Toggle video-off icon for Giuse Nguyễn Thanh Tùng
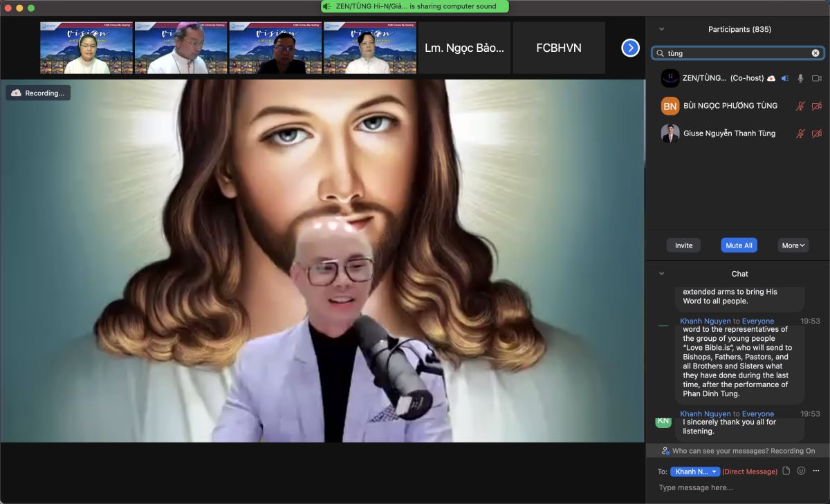This screenshot has width=830, height=504. (817, 133)
